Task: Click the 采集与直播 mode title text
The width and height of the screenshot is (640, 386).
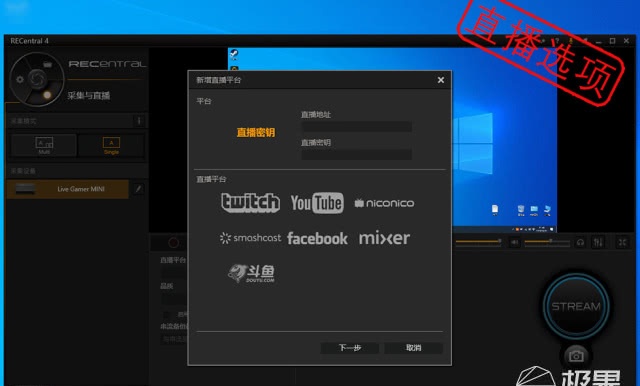Action: pyautogui.click(x=89, y=95)
